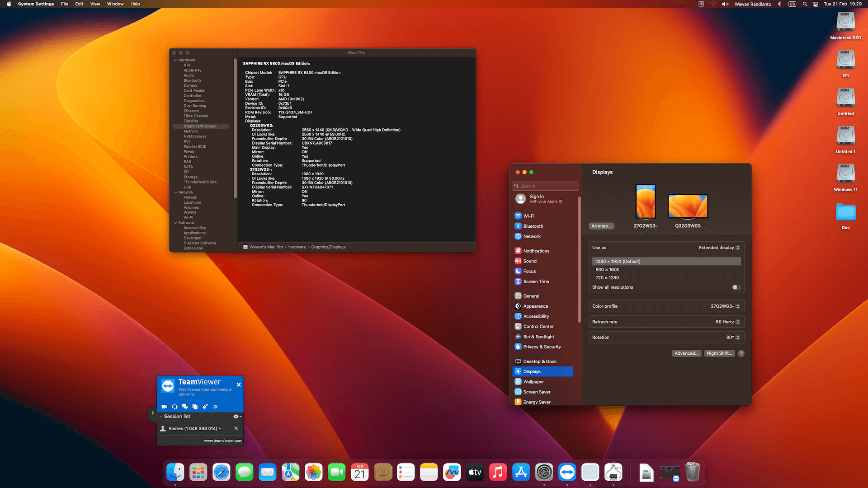
Task: Open the TeamViewer chat bubbles icon
Action: coord(185,407)
